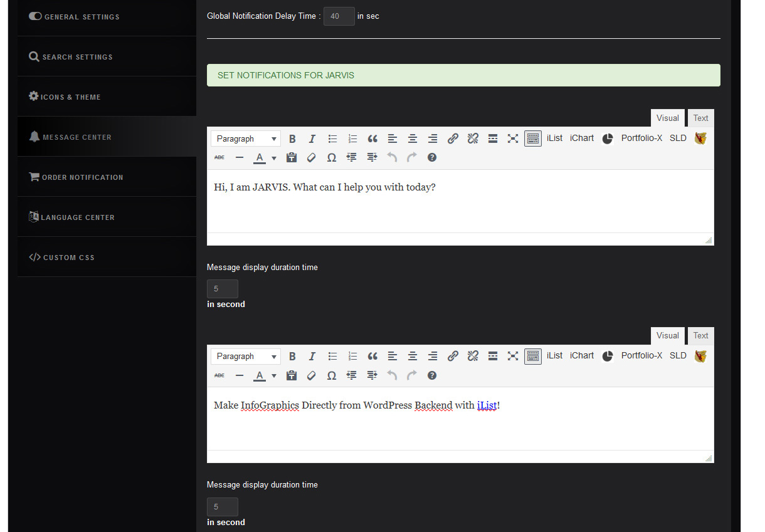
Task: Switch first editor to the Text tab
Action: tap(700, 118)
